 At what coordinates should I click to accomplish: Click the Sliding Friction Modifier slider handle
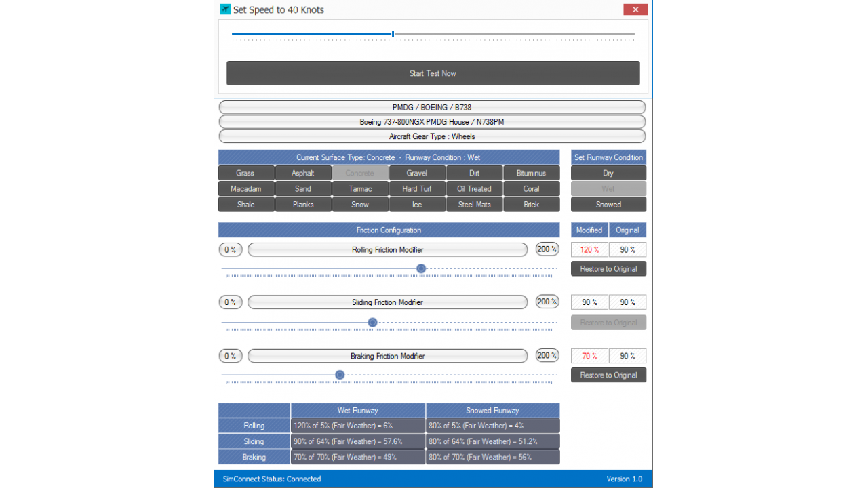372,322
